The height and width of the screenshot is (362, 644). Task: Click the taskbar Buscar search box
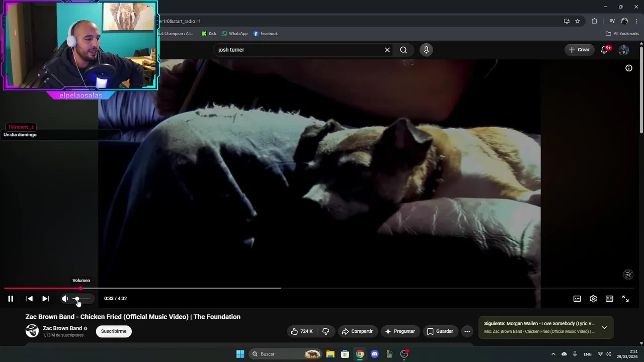coord(286,354)
